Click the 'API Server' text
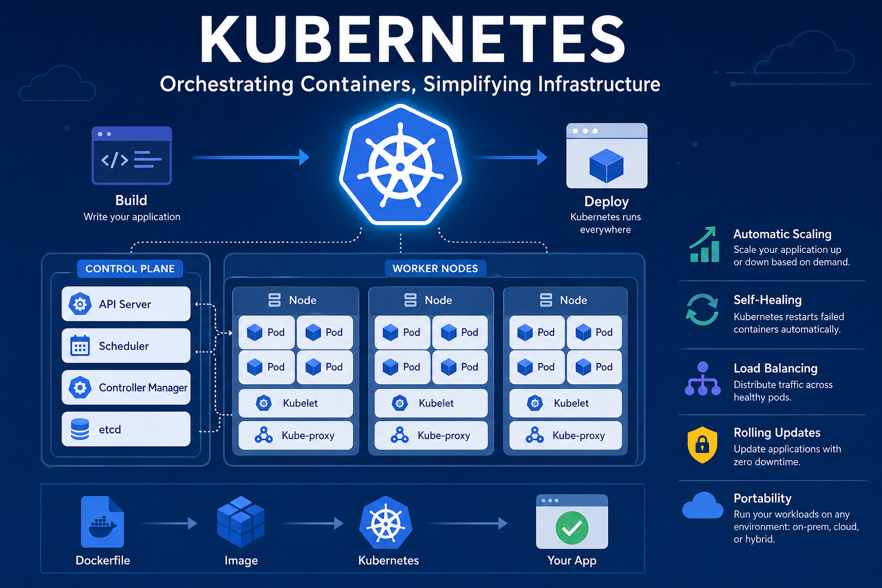882x588 pixels. (125, 304)
